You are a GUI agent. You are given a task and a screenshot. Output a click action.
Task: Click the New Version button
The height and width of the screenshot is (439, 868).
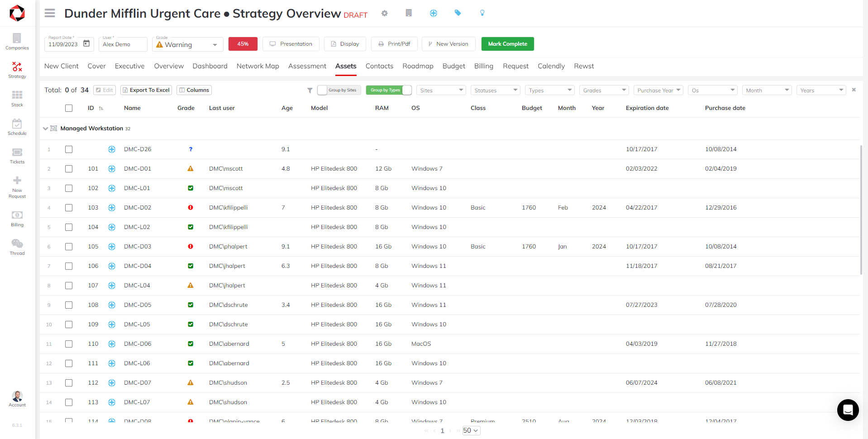[x=448, y=44]
